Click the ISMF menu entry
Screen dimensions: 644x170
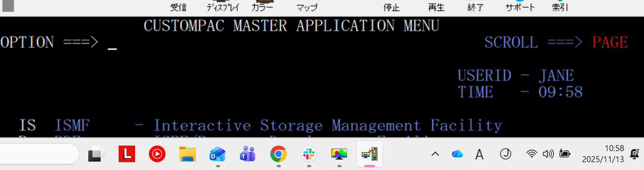(x=73, y=125)
